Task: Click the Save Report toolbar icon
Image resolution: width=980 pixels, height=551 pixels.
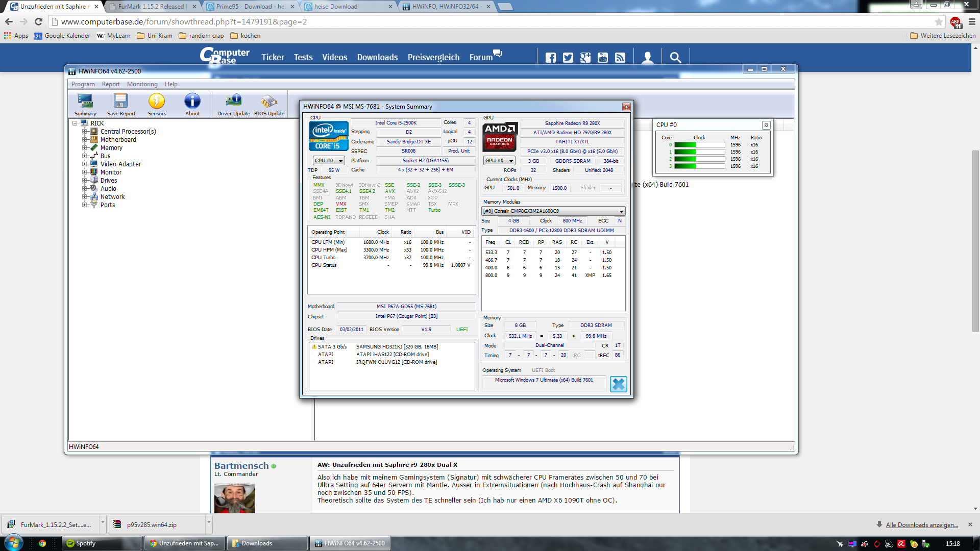Action: 121,104
